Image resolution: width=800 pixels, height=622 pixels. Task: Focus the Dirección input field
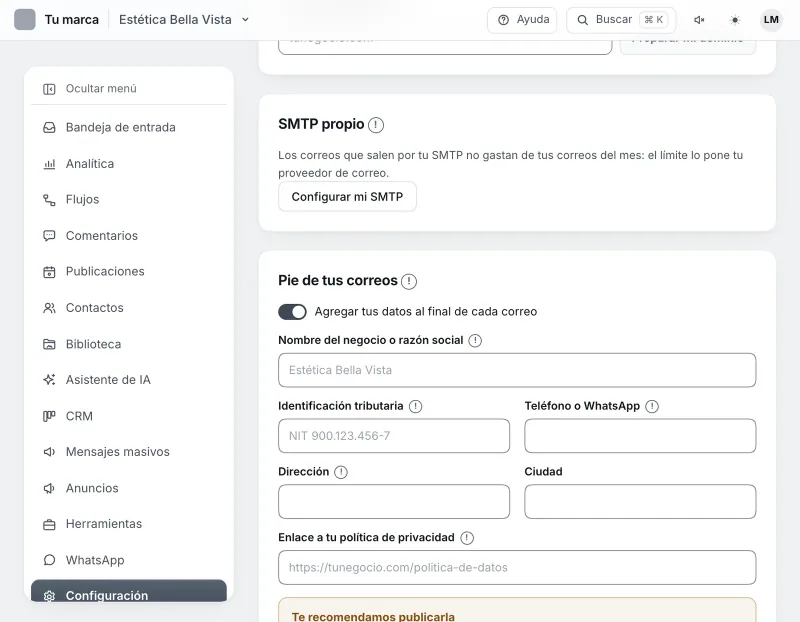(394, 502)
